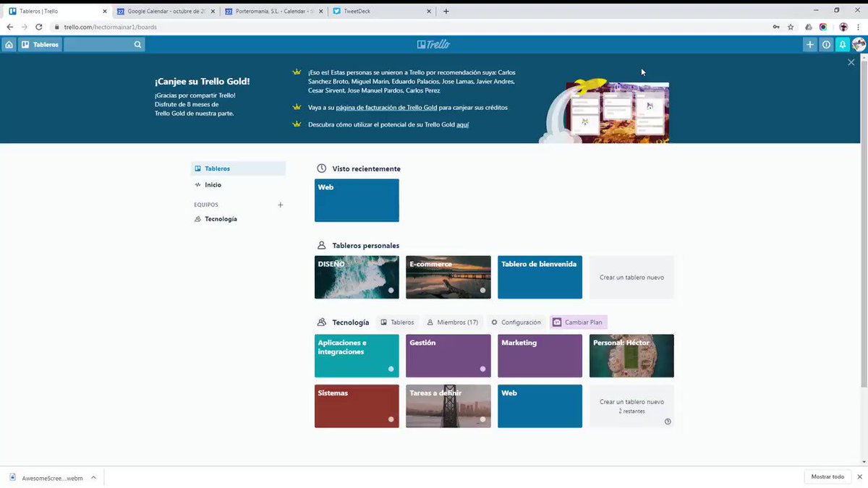Click Crear un tablero nuevo under personal boards
This screenshot has width=868, height=488.
point(631,277)
